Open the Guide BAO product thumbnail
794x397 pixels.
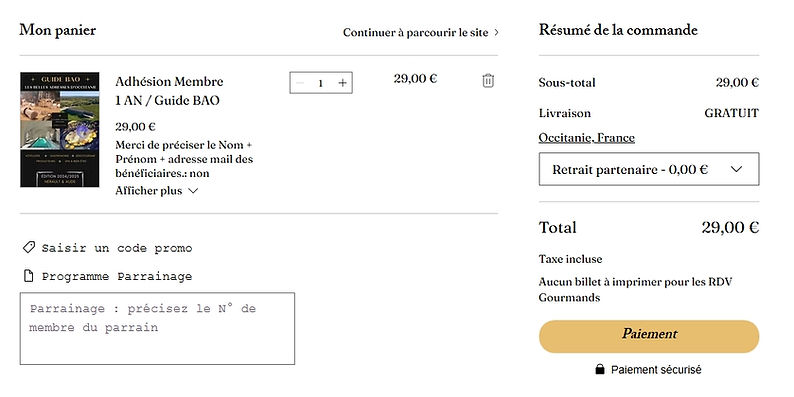click(x=60, y=130)
